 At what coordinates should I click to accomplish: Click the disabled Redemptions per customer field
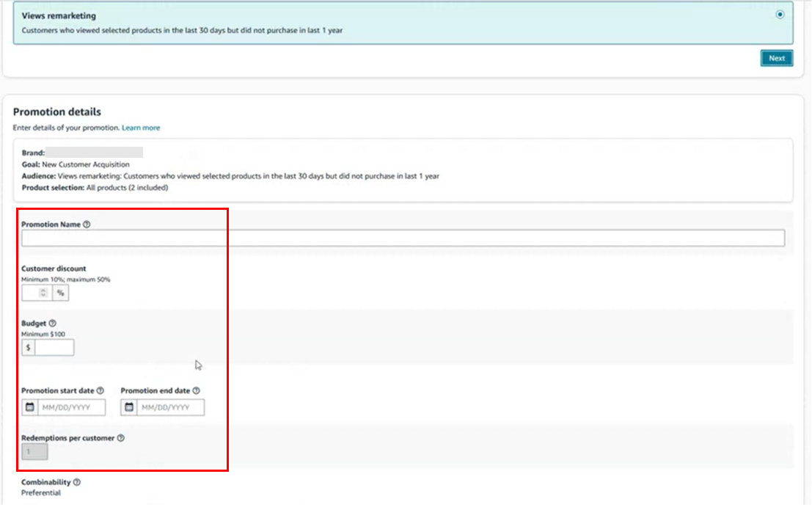tap(34, 451)
